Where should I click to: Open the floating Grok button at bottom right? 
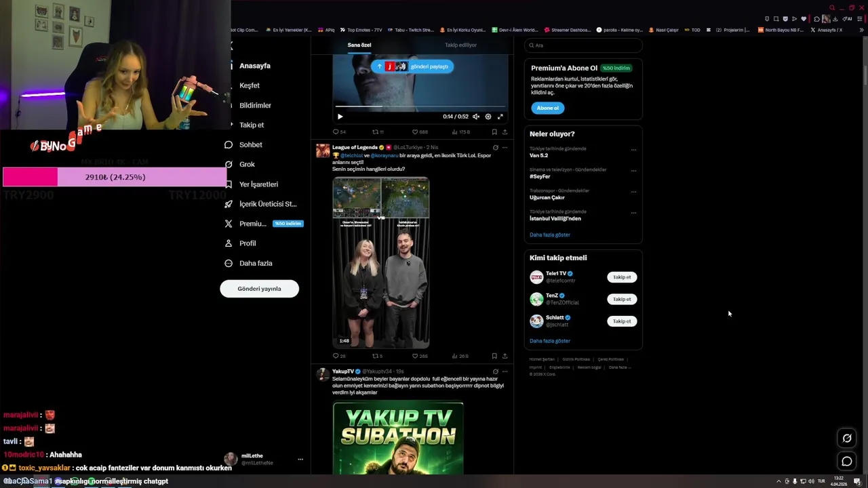tap(847, 438)
